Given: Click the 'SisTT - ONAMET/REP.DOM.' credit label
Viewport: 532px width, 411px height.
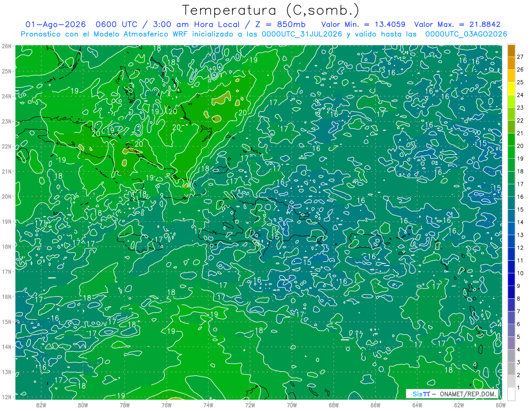Looking at the screenshot, I should (452, 394).
